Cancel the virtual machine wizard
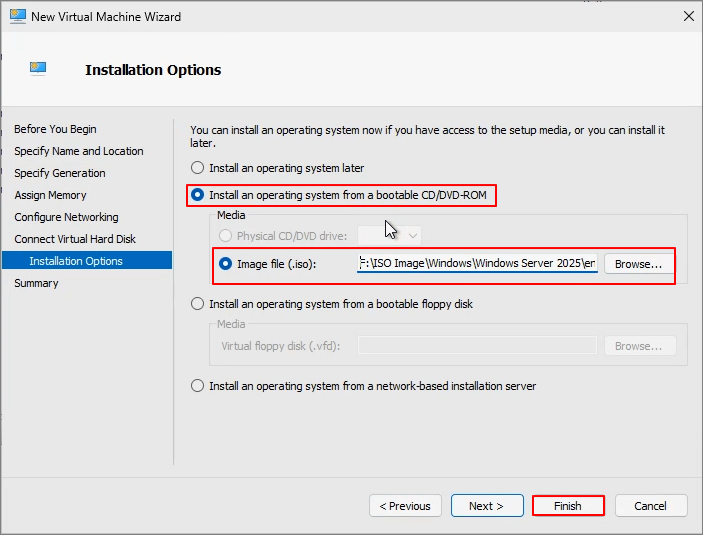Image resolution: width=703 pixels, height=535 pixels. [x=651, y=506]
